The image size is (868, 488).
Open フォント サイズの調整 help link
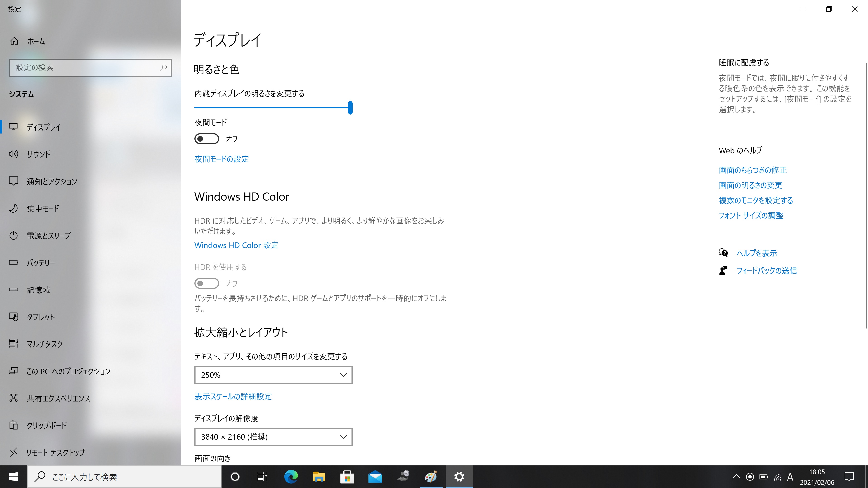pos(751,216)
